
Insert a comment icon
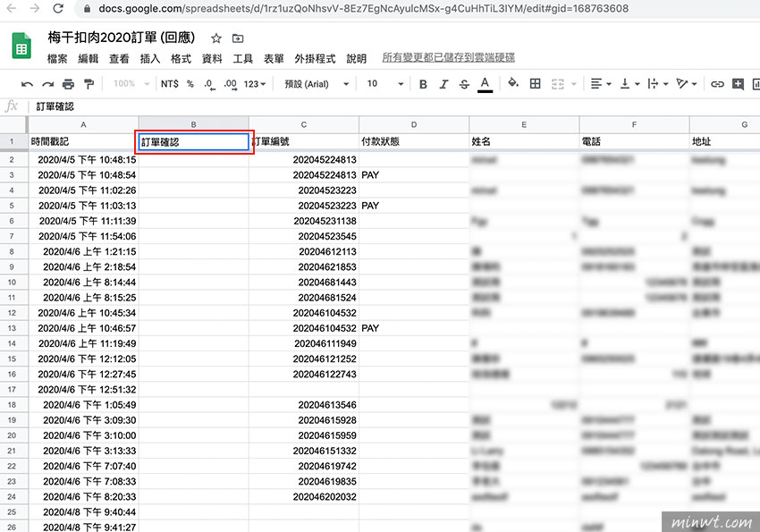coord(738,84)
